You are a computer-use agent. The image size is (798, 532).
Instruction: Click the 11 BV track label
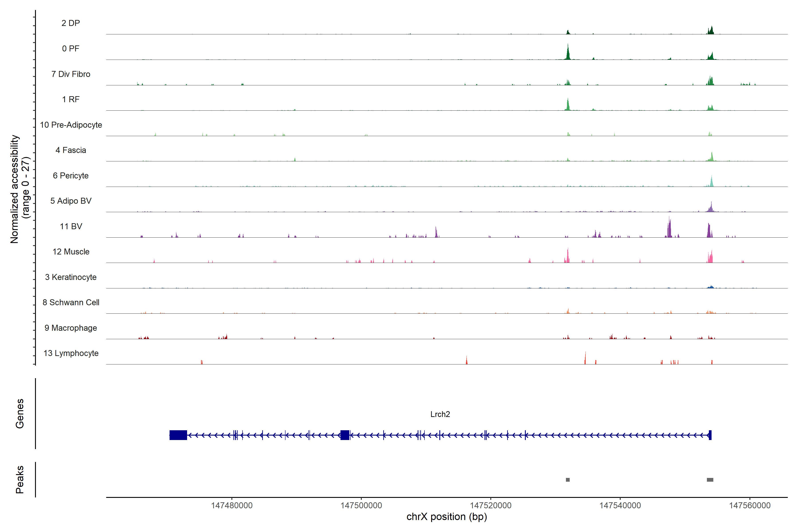tap(70, 226)
